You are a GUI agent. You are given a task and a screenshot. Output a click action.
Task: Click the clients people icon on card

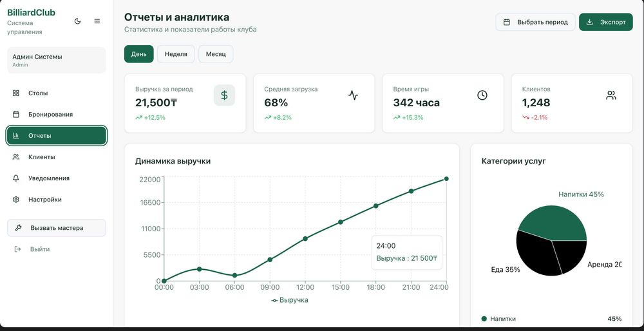coord(611,95)
